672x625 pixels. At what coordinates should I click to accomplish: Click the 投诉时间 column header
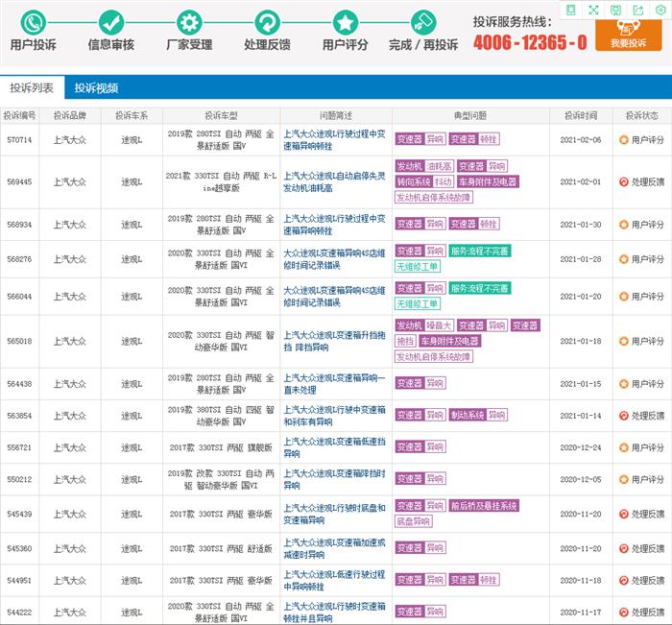pos(581,116)
